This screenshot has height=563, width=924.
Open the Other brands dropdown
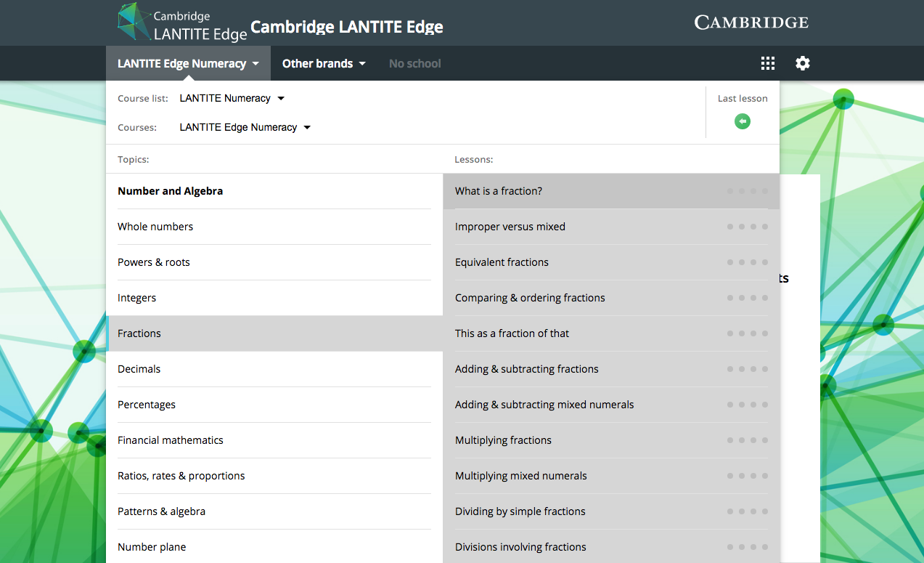(324, 63)
